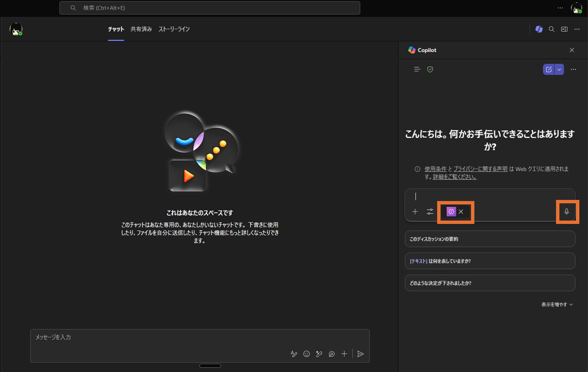Click the green shield protection icon
Viewport: 588px width, 372px height.
[430, 69]
